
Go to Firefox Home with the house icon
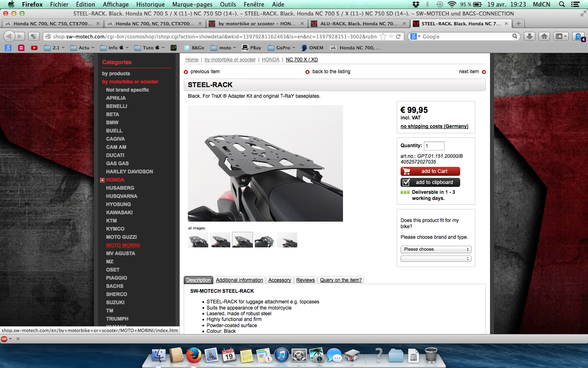tap(544, 36)
